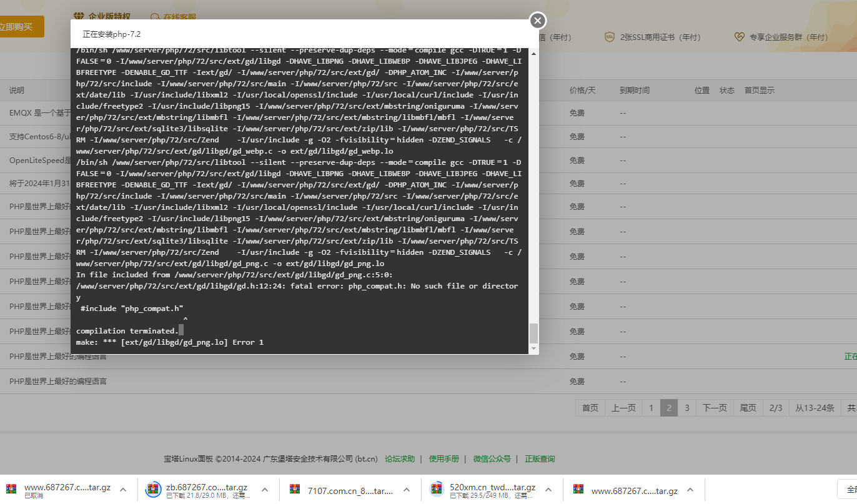Click the 到期时间 column header
The image size is (857, 504).
(635, 91)
